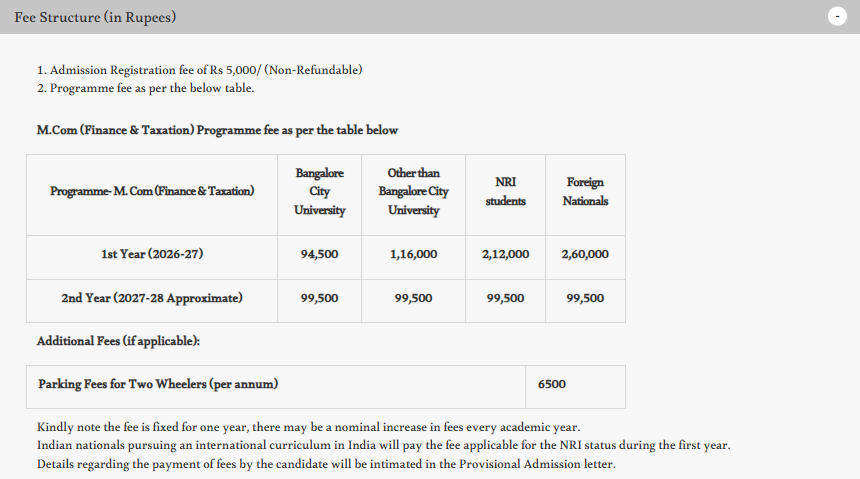
Task: Click the 2nd Year (2027-28 Approximate) row label
Action: pyautogui.click(x=152, y=298)
